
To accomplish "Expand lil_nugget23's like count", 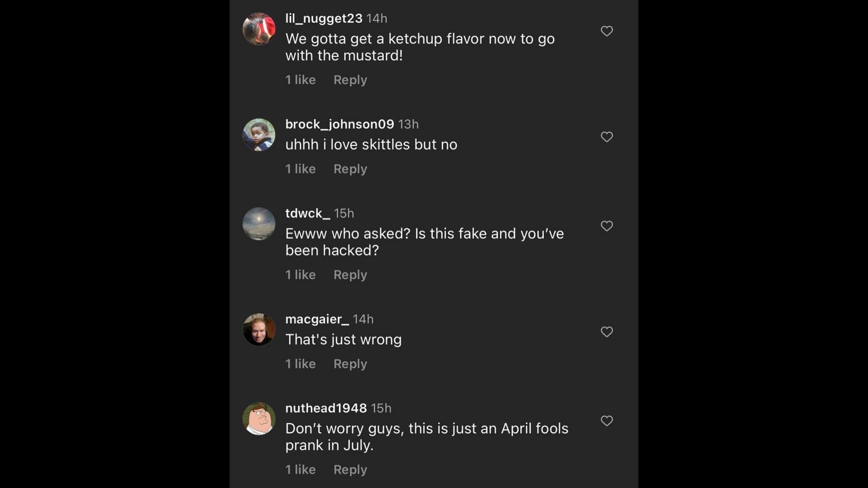I will coord(300,79).
